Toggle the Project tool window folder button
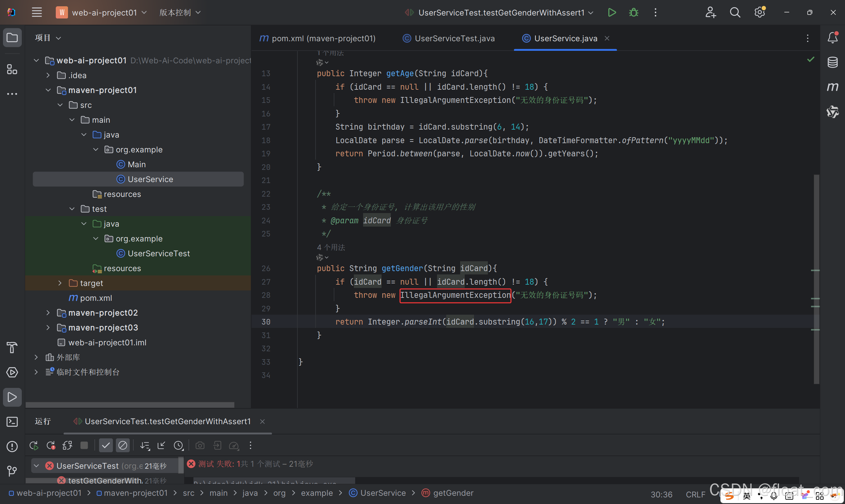The height and width of the screenshot is (504, 845). [x=12, y=37]
